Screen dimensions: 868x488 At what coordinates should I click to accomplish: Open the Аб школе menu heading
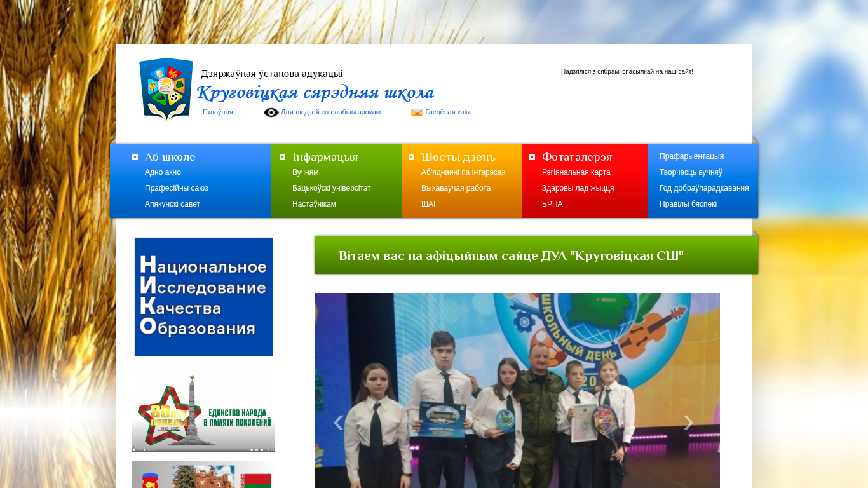point(170,157)
